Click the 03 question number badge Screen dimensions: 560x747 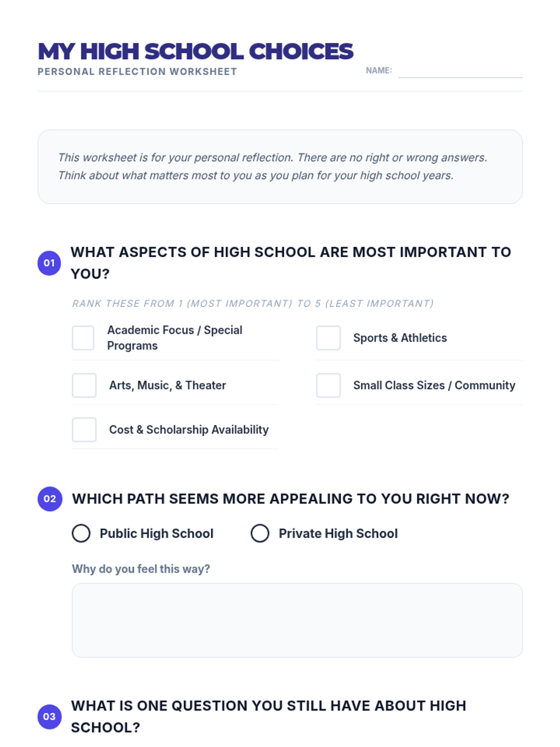(49, 717)
